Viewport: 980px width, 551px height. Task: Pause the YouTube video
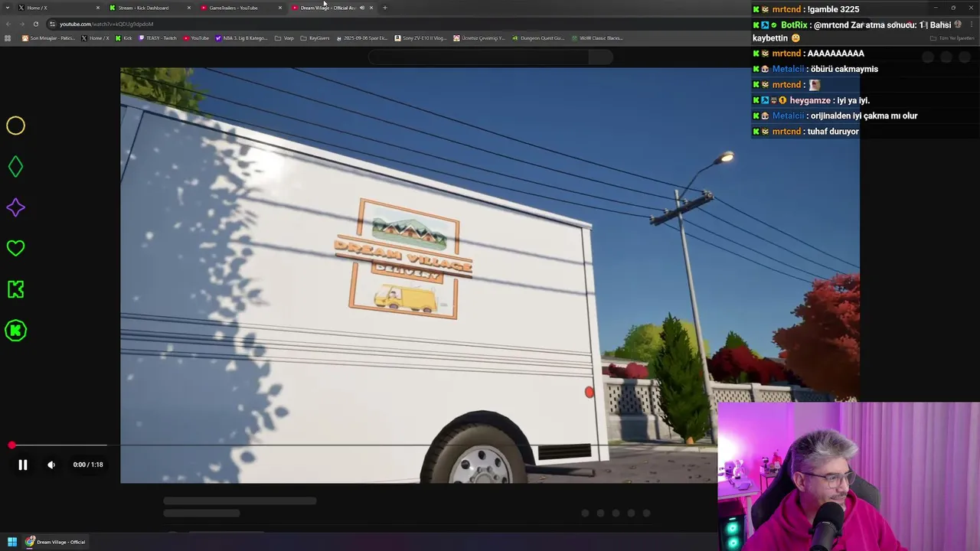click(23, 465)
